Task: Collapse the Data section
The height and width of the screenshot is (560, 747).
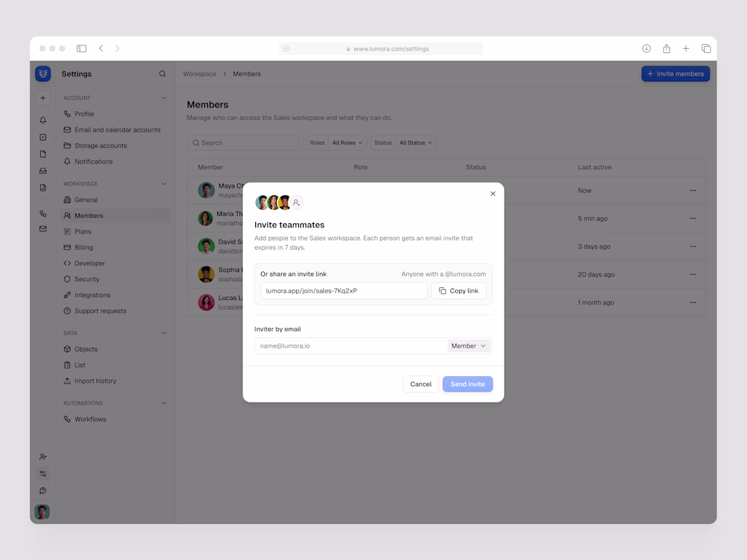Action: coord(164,333)
